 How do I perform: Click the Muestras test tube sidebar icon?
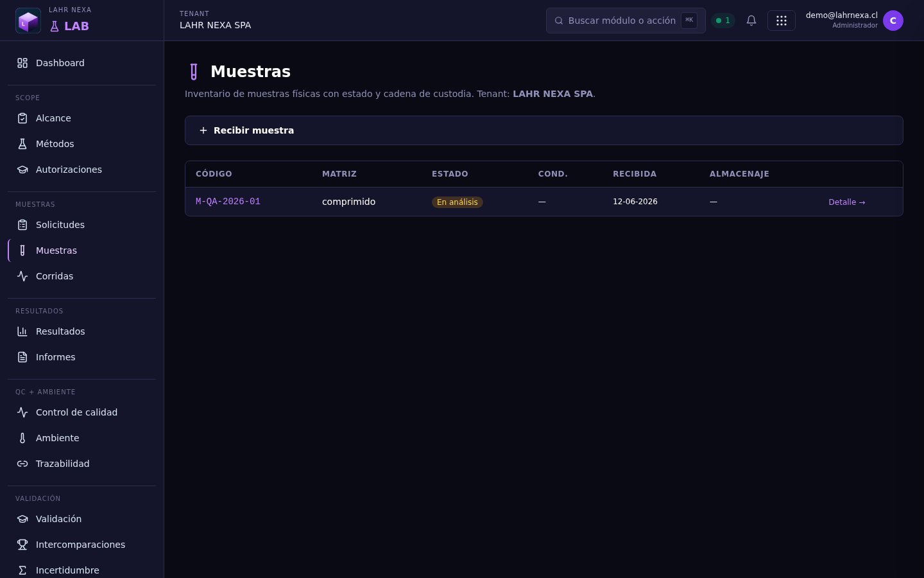[x=22, y=250]
